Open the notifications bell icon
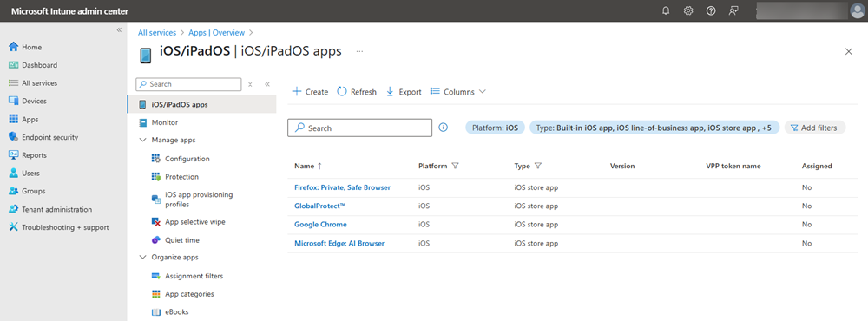Image resolution: width=868 pixels, height=321 pixels. coord(666,10)
